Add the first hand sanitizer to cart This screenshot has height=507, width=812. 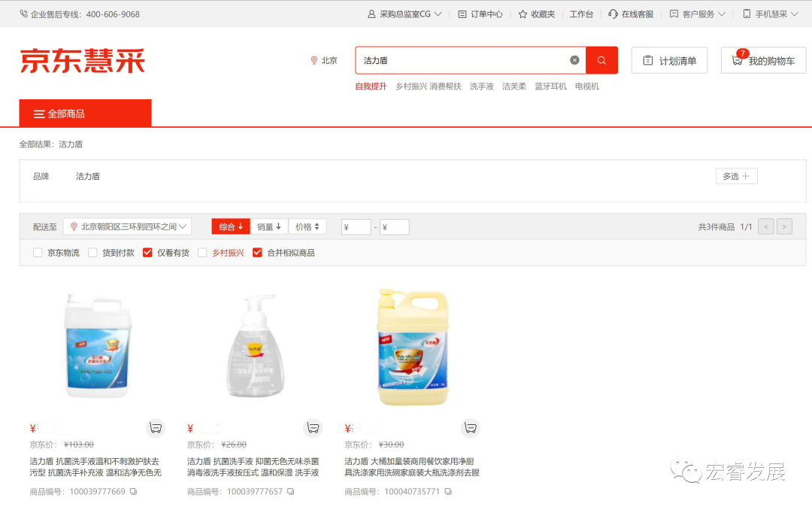pyautogui.click(x=156, y=427)
